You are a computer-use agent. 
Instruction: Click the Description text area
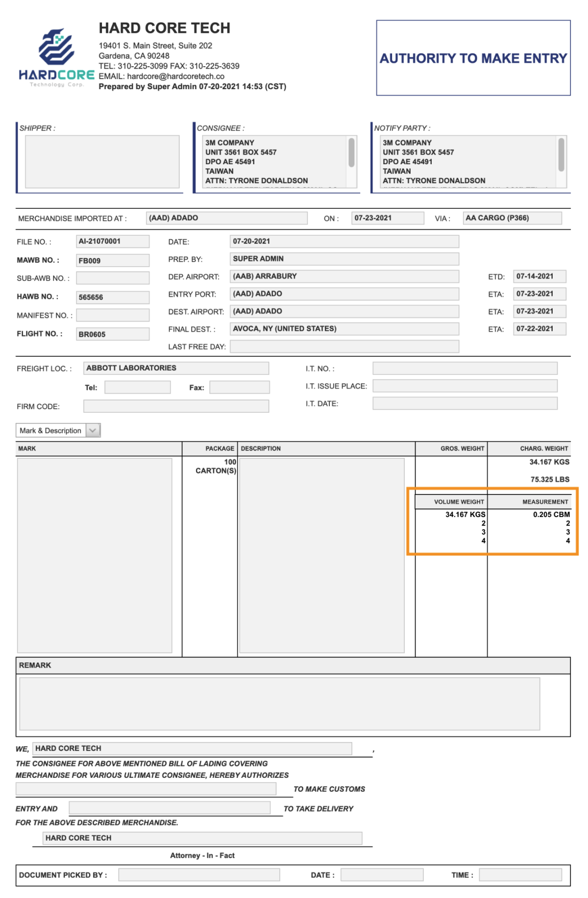(x=321, y=555)
